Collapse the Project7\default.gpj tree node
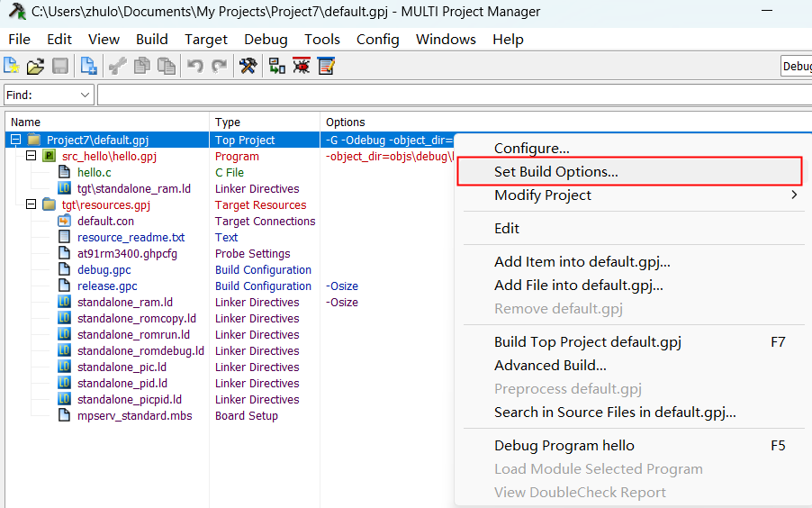 (x=15, y=140)
